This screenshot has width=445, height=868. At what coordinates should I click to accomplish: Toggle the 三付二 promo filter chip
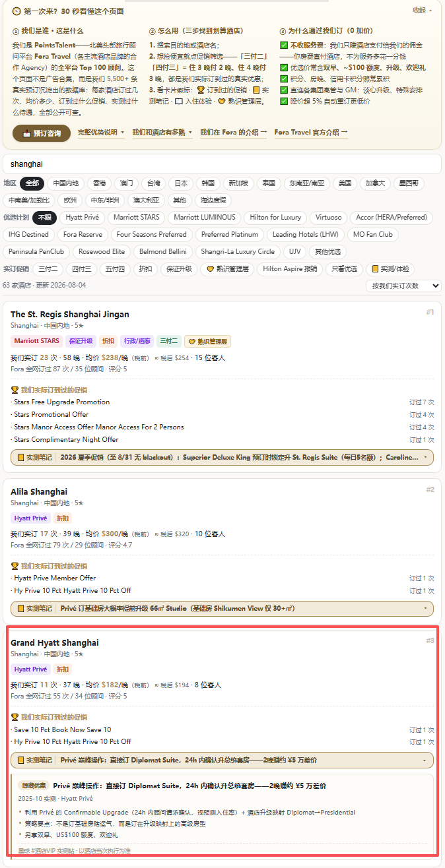coord(48,268)
